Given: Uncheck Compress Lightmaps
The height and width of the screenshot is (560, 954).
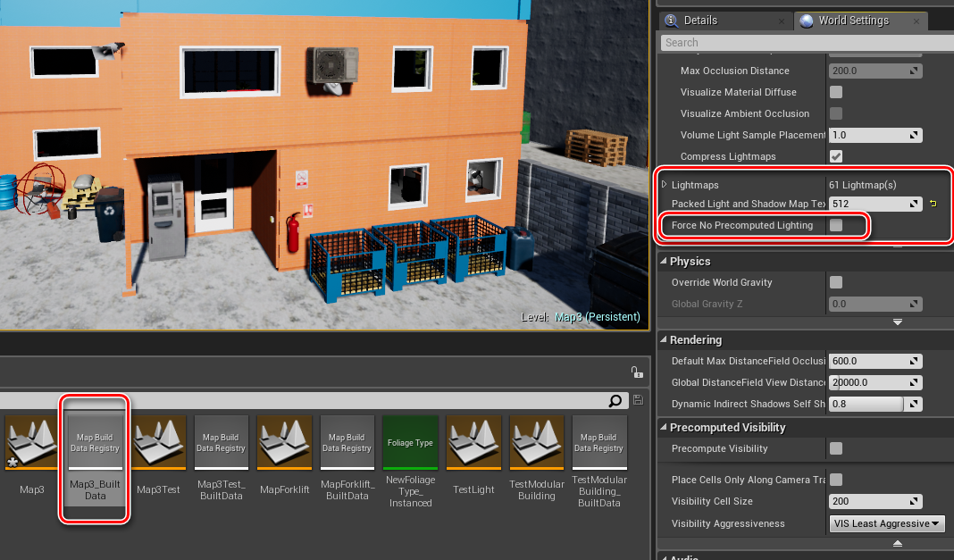Looking at the screenshot, I should 836,156.
